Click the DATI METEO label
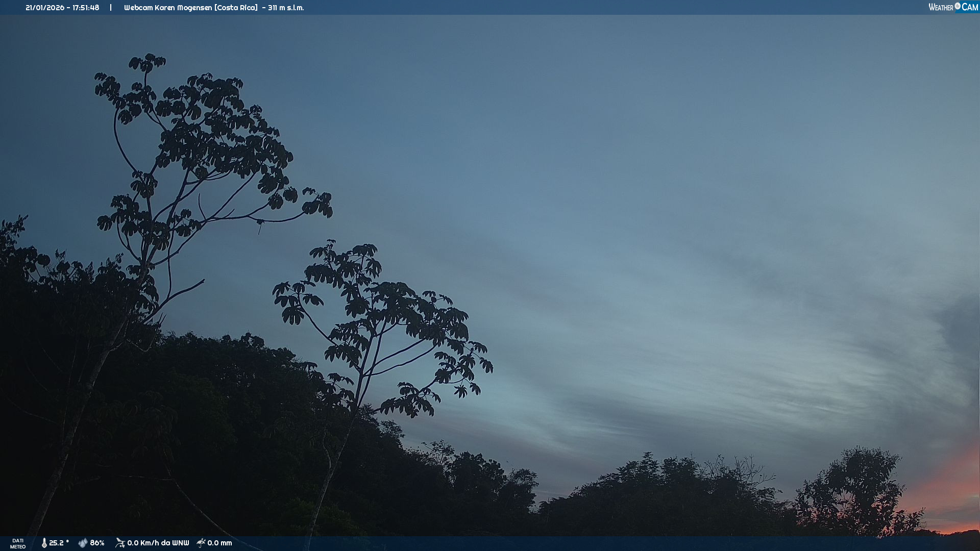The image size is (980, 551). pyautogui.click(x=18, y=543)
